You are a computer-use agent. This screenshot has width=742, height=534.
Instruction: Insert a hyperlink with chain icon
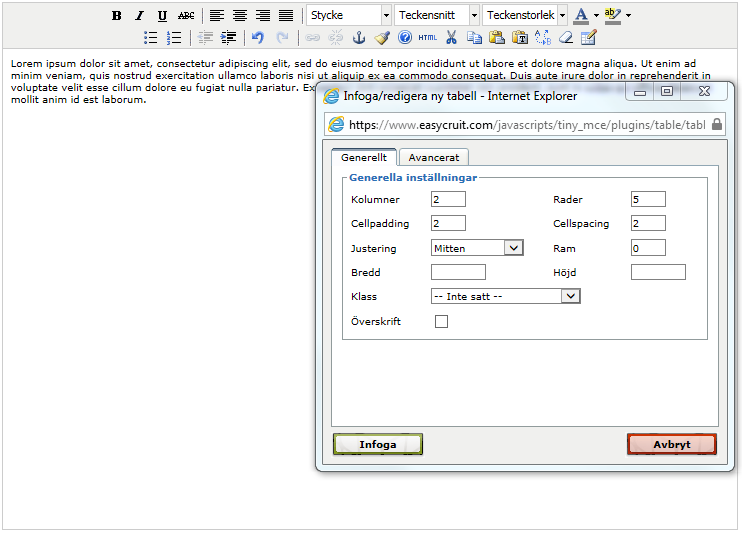(x=312, y=37)
